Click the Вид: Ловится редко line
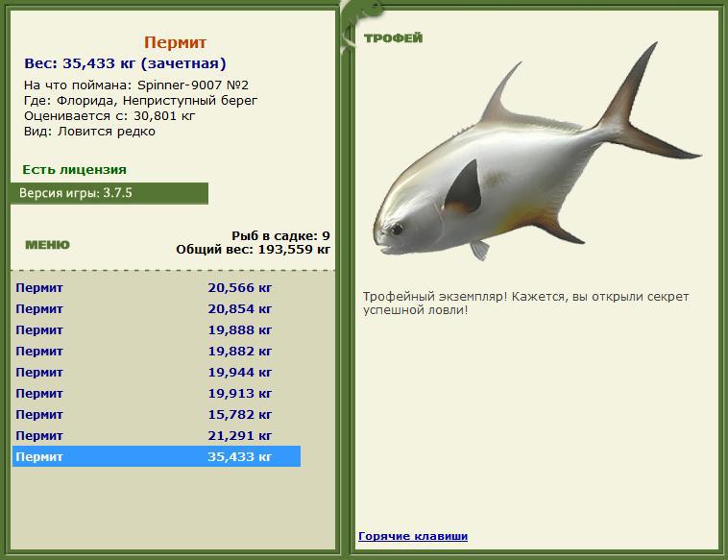 coord(89,132)
